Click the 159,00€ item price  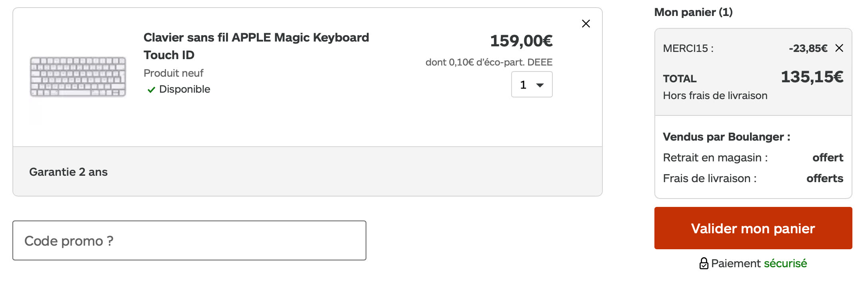pyautogui.click(x=521, y=41)
